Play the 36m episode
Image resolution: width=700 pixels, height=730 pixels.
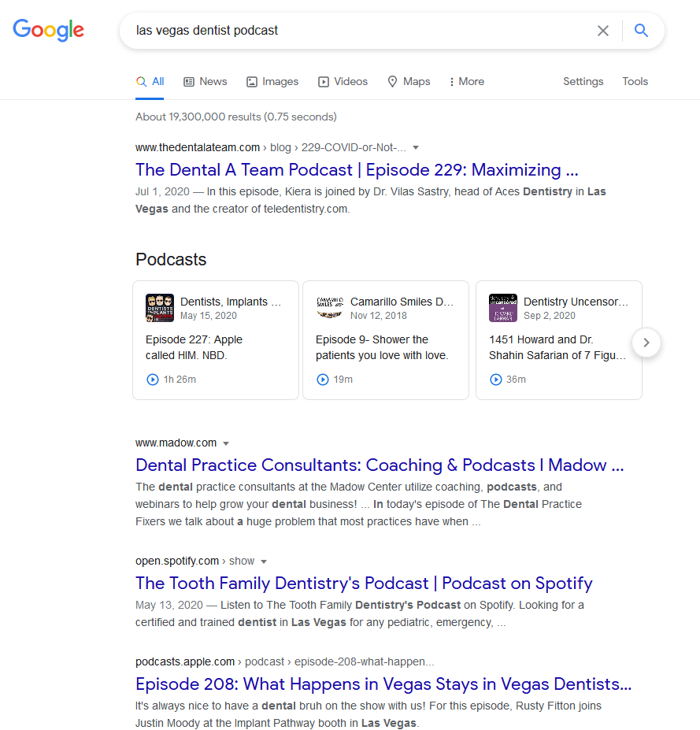[496, 380]
